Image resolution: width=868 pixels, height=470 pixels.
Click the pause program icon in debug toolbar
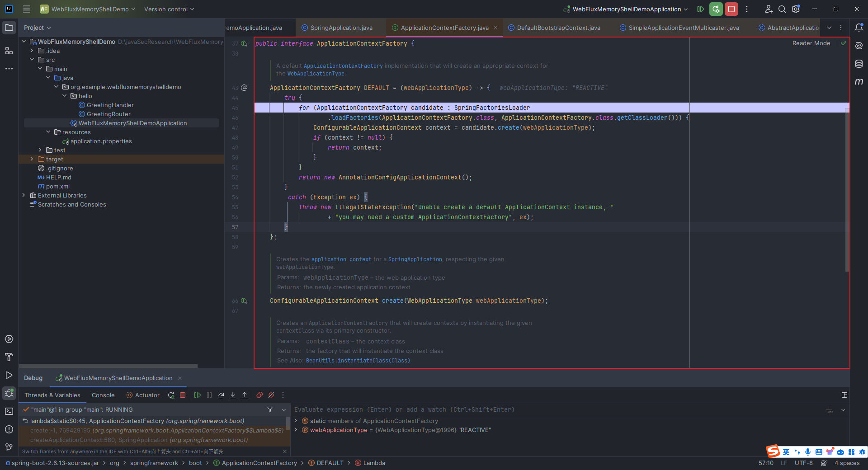[209, 395]
